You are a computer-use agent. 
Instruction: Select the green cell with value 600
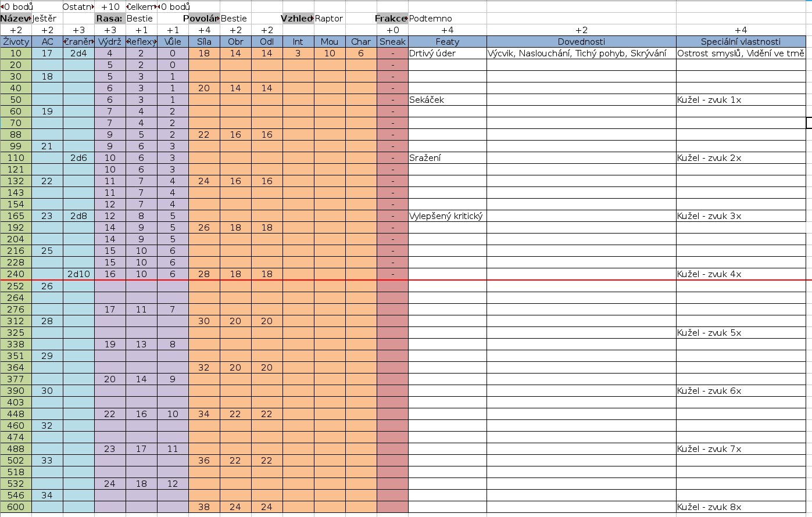(x=16, y=507)
